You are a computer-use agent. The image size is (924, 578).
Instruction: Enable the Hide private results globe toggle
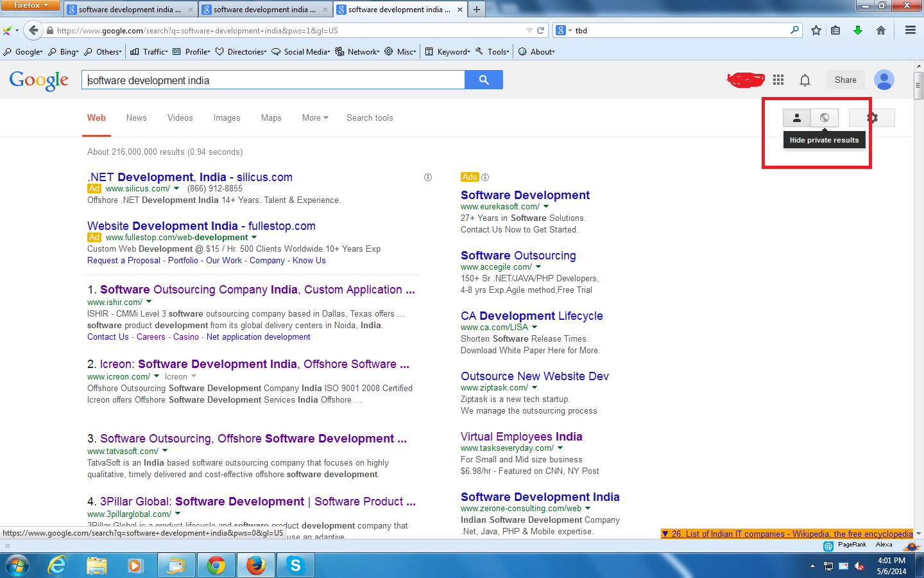825,118
